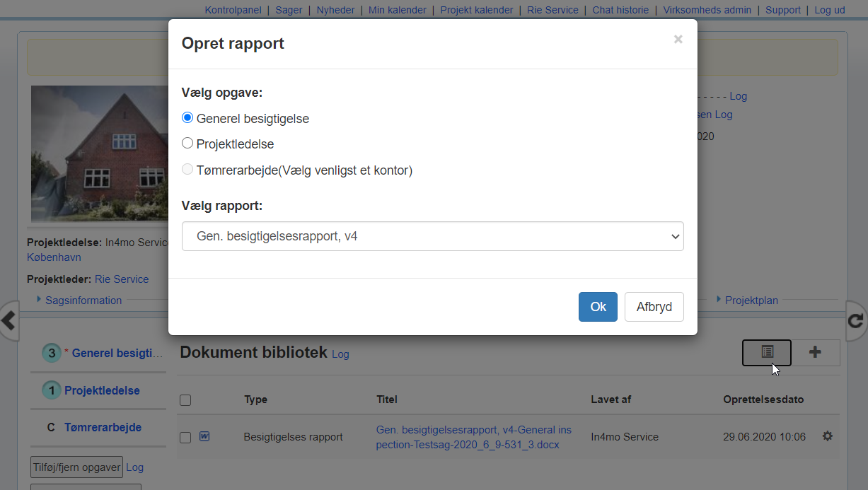Go to Projekt kalender in top menu
This screenshot has height=490, width=868.
click(476, 10)
